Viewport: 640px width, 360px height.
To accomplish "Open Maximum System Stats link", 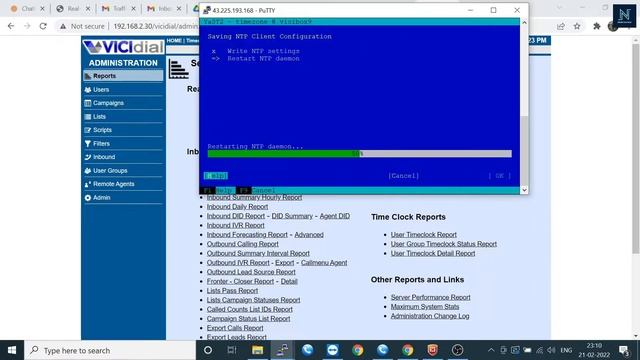I will [425, 307].
